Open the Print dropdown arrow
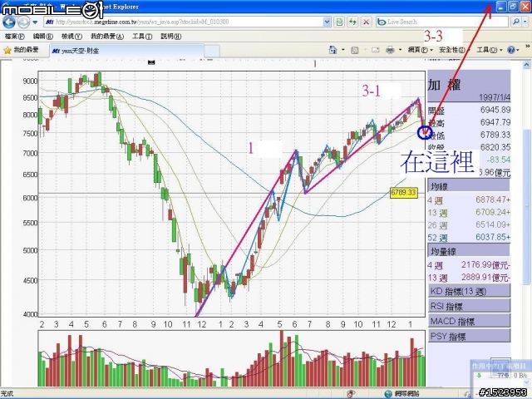This screenshot has height=399, width=532. 400,50
